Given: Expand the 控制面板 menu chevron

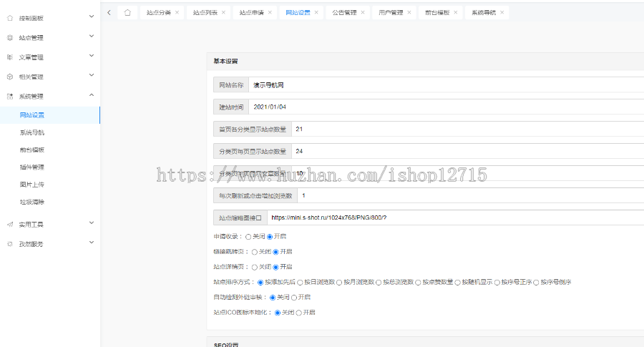Looking at the screenshot, I should tap(92, 16).
